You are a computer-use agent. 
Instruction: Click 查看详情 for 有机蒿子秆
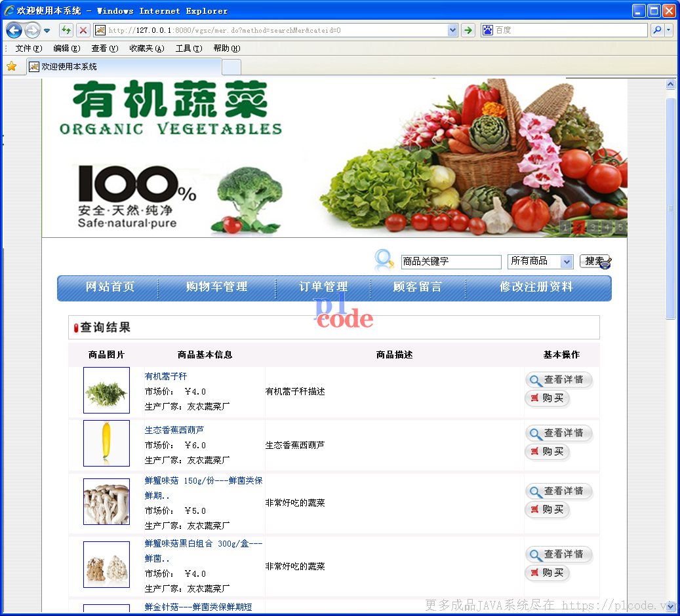pyautogui.click(x=559, y=379)
